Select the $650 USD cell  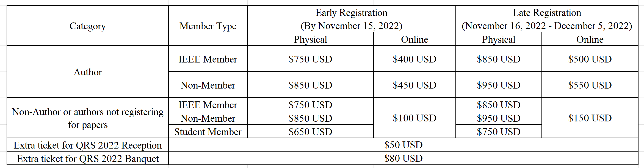click(310, 132)
